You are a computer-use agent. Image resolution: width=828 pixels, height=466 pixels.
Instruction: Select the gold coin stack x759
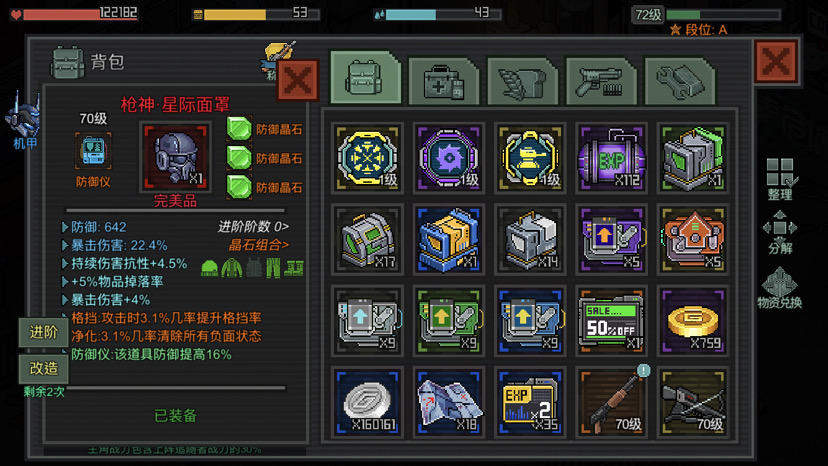pos(692,321)
